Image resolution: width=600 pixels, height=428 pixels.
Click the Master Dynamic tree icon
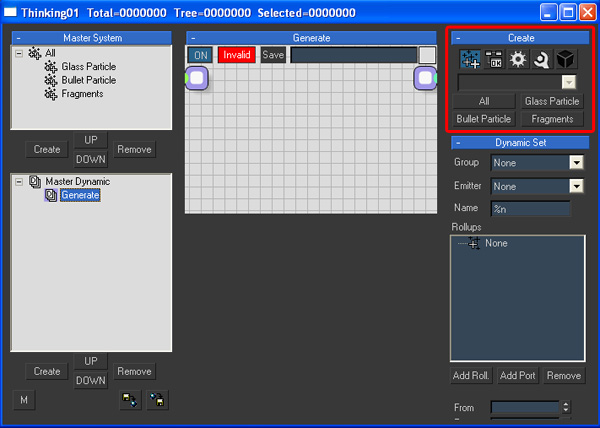35,182
